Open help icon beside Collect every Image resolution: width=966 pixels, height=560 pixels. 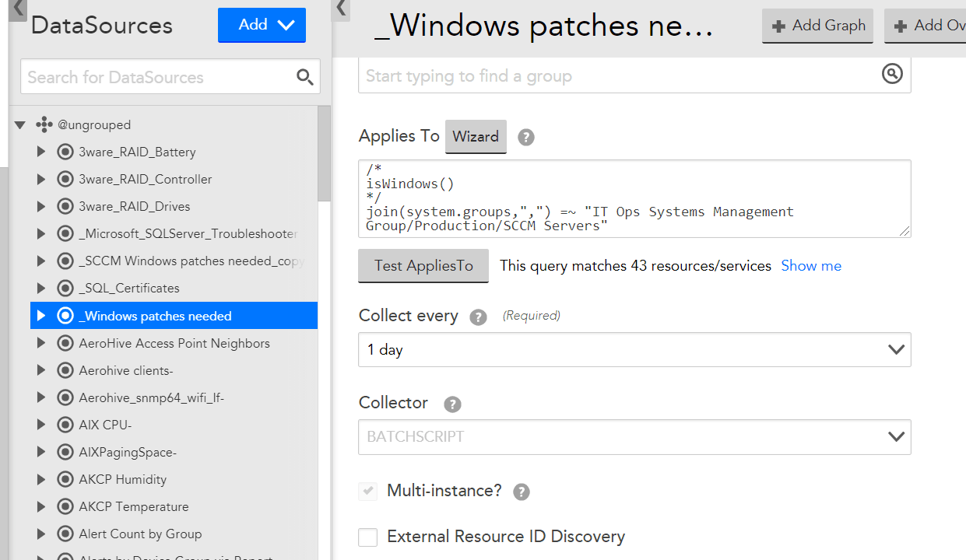tap(478, 317)
